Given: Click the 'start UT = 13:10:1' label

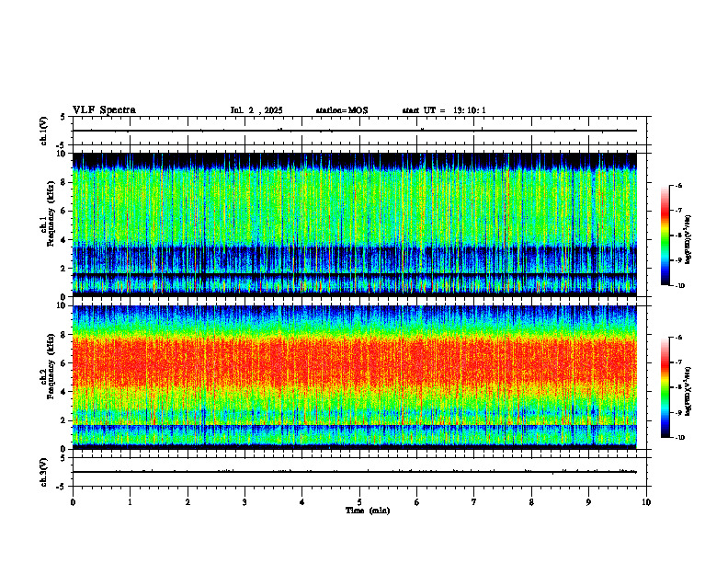Looking at the screenshot, I should (444, 110).
